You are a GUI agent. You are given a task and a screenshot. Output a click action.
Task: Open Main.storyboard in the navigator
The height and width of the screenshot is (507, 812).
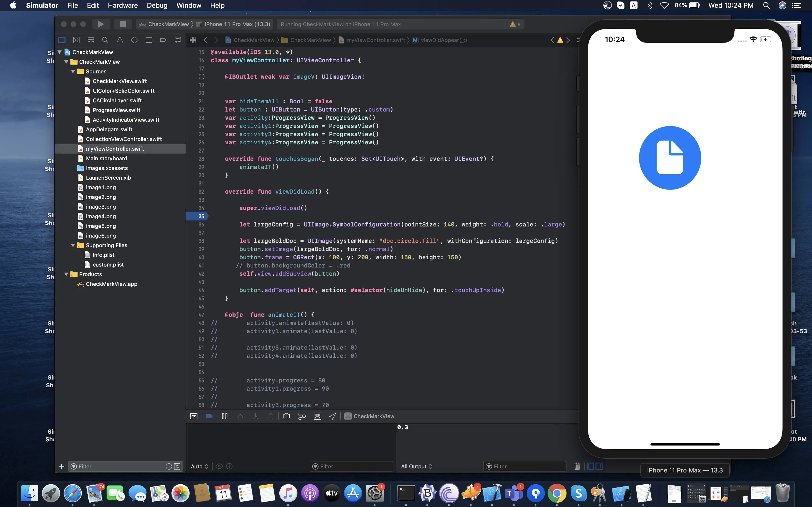pyautogui.click(x=106, y=158)
